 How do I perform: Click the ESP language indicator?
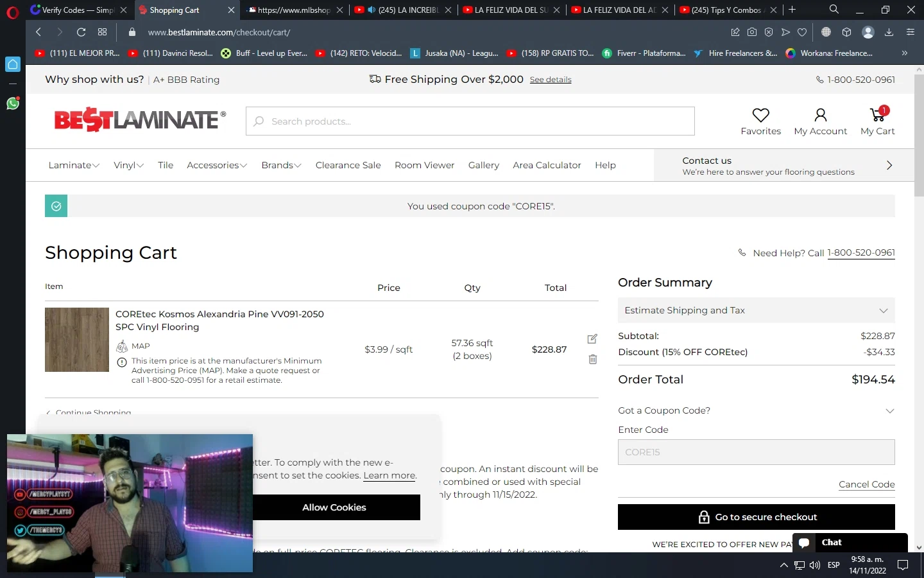point(834,565)
